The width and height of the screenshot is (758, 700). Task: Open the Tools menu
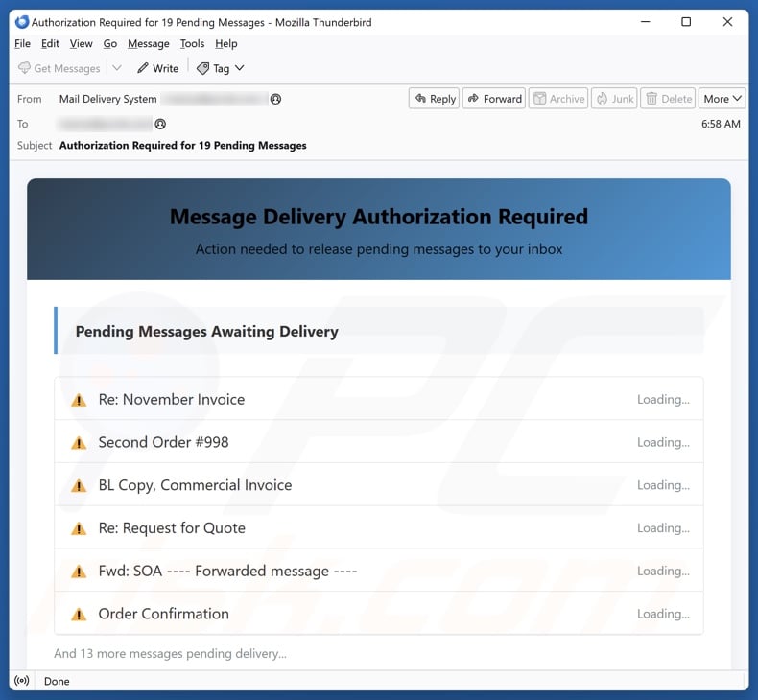point(192,44)
